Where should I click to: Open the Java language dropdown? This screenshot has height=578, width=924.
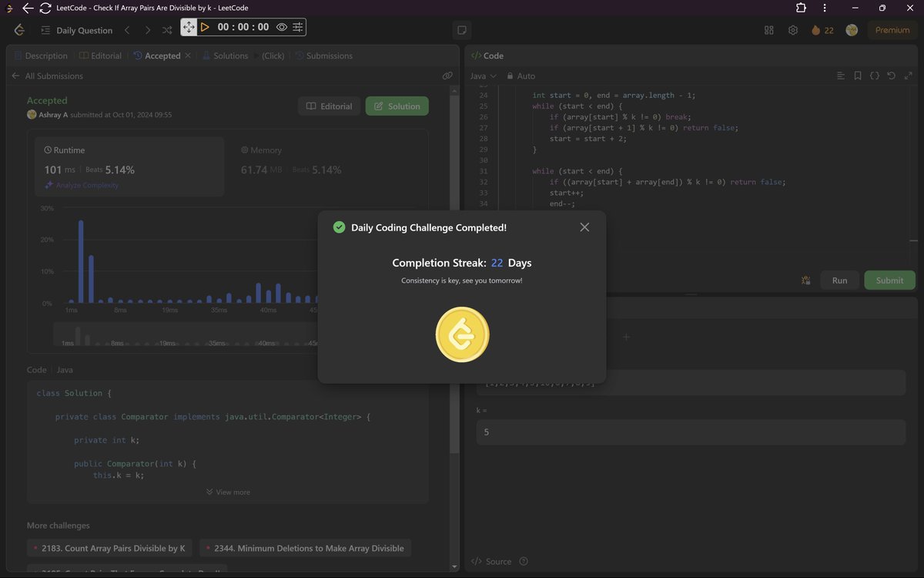(x=484, y=76)
